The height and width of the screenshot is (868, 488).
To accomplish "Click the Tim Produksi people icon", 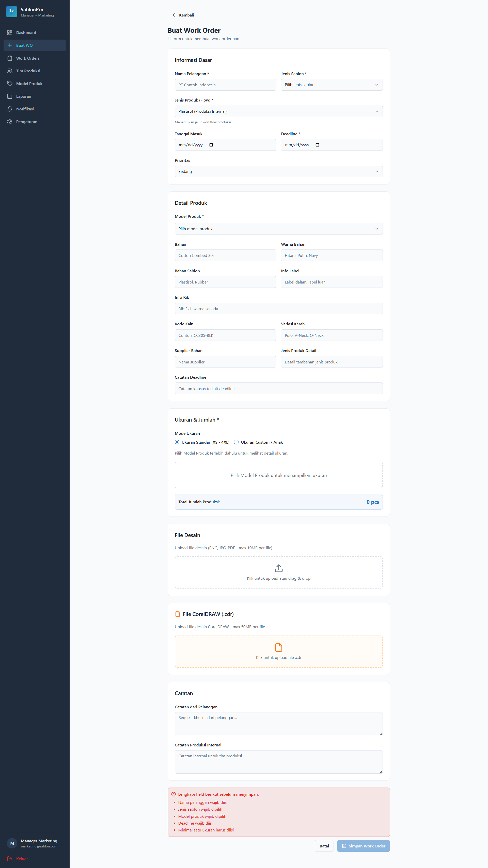I will (x=10, y=71).
